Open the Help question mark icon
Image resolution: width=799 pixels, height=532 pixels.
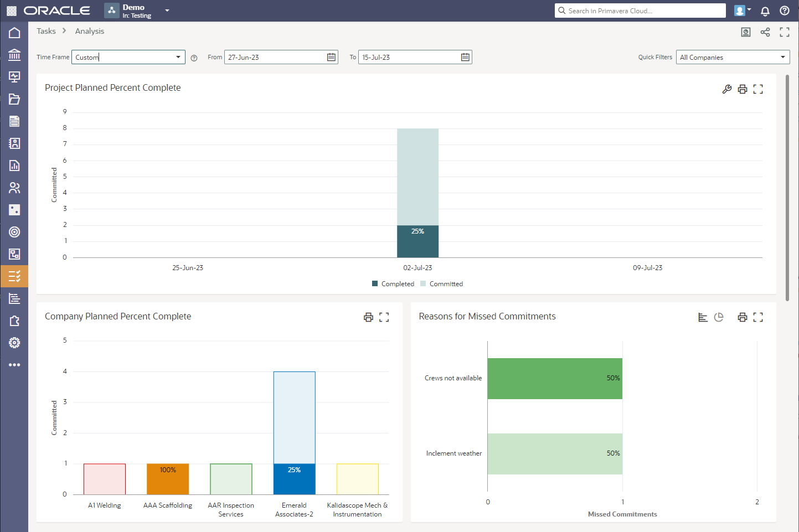784,11
